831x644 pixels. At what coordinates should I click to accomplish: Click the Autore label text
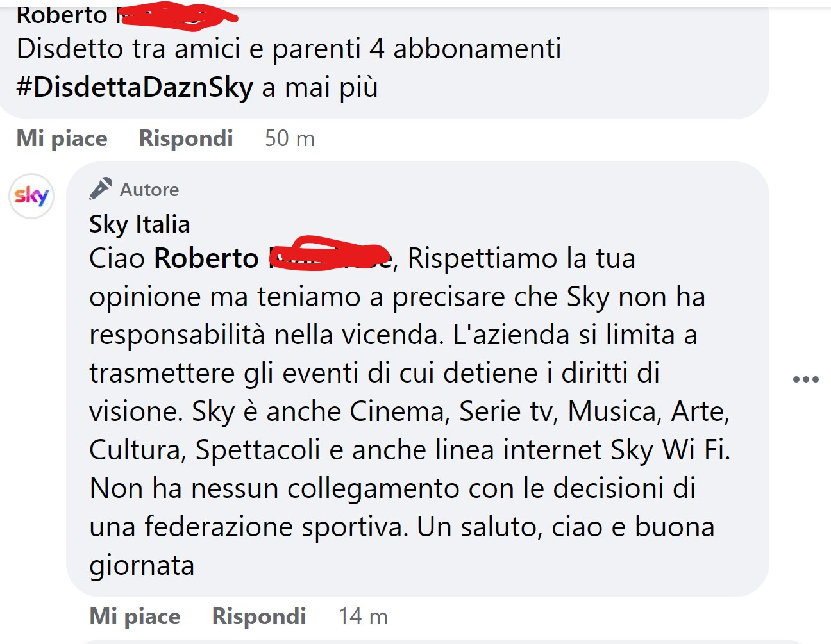pyautogui.click(x=149, y=190)
